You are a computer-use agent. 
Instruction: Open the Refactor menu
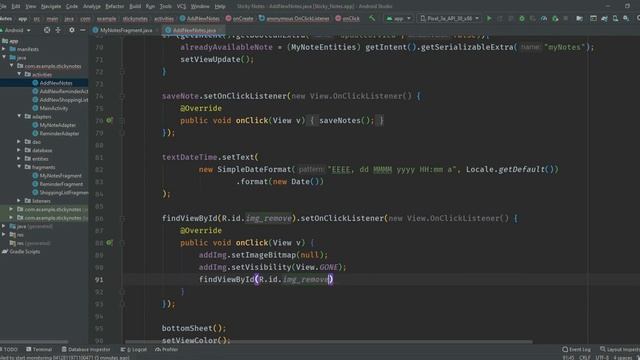coord(115,6)
